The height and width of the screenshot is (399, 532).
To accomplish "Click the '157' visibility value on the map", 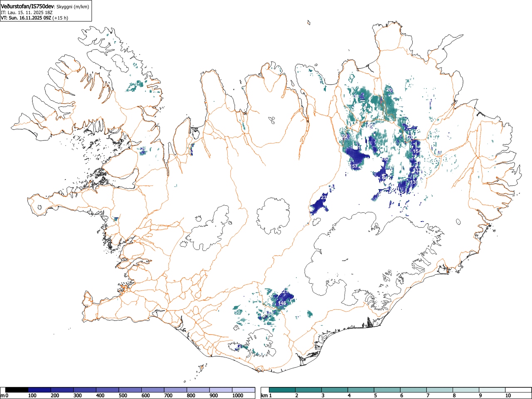I will [354, 166].
